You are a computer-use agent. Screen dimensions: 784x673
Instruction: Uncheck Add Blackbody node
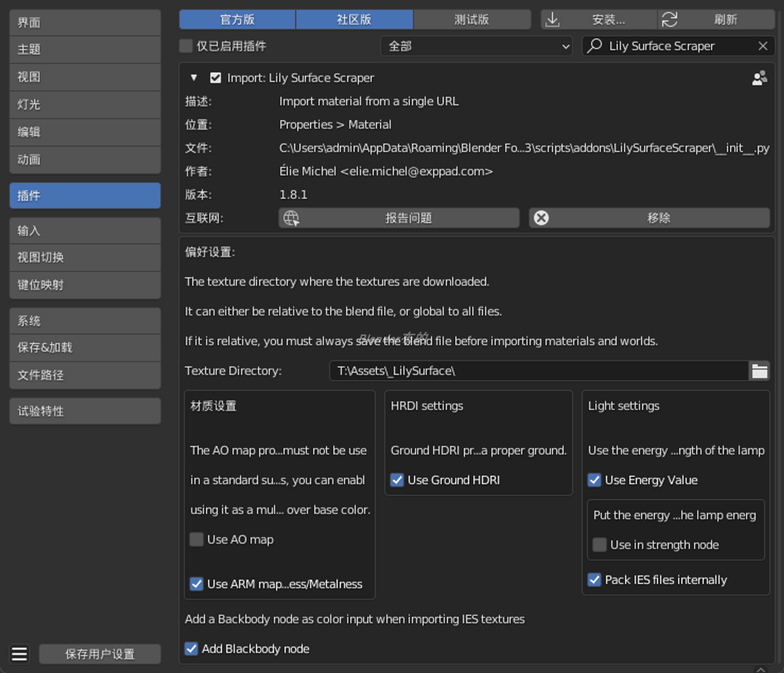[x=191, y=649]
